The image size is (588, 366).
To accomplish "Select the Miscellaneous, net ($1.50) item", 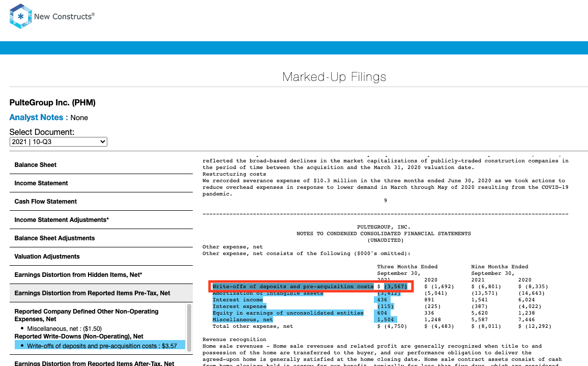I will [64, 329].
